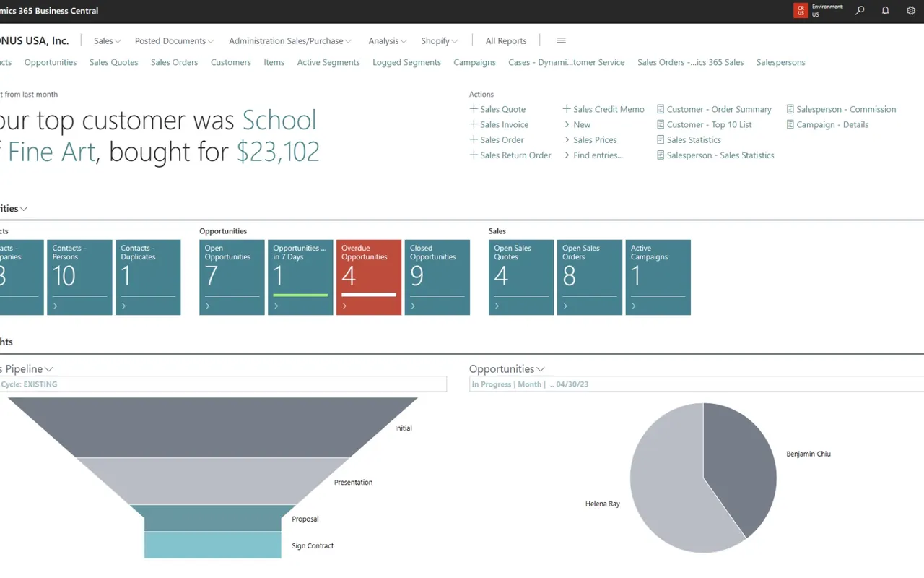Click the CRUS environment badge icon
Image resolution: width=924 pixels, height=578 pixels.
(801, 11)
